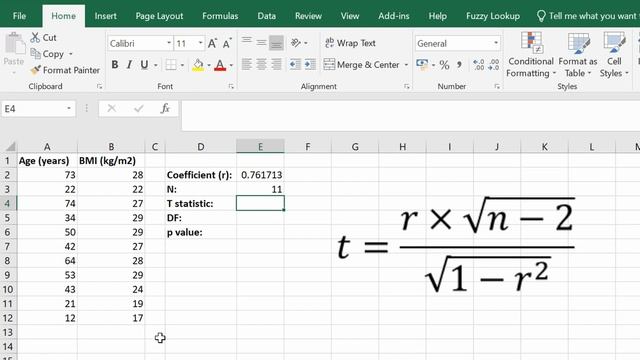Middle align cell contents

[x=261, y=42]
